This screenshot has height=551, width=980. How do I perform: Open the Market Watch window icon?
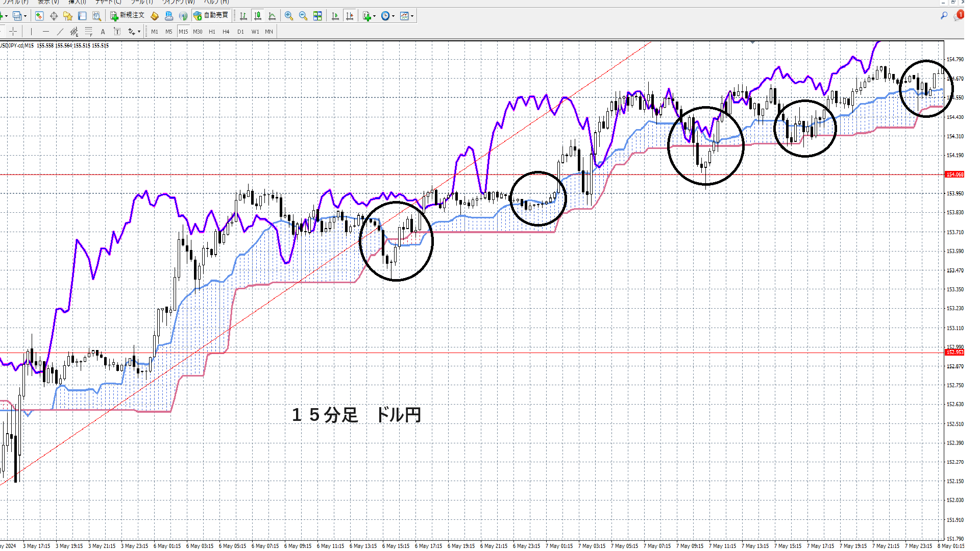(x=39, y=16)
